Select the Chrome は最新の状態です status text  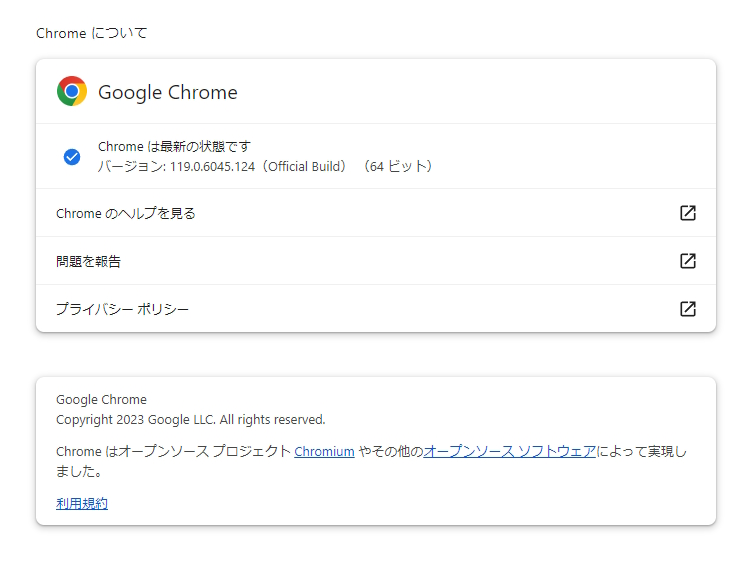tap(174, 146)
